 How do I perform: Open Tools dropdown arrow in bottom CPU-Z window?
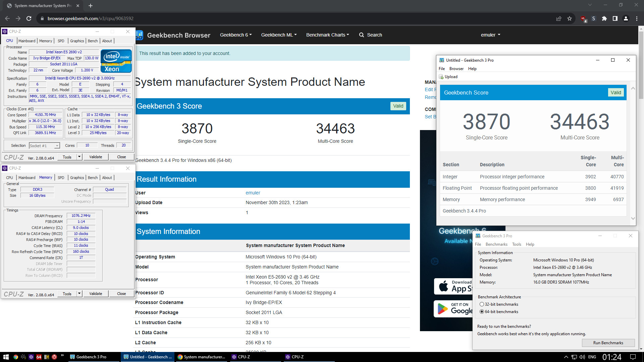79,294
